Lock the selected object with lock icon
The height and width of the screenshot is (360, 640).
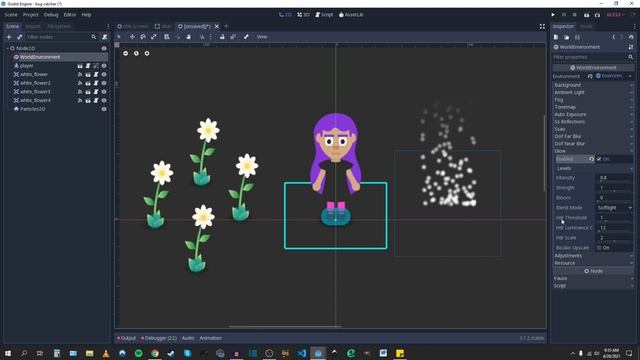(222, 37)
